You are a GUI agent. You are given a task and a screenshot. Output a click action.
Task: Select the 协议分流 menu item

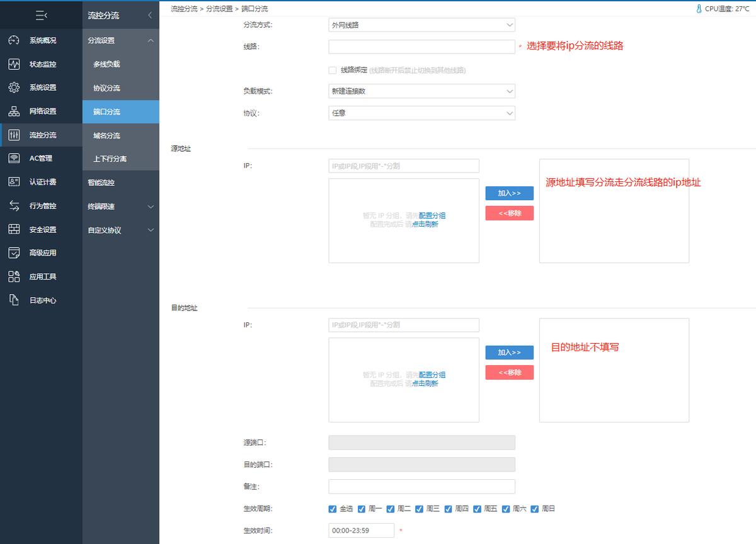(106, 88)
